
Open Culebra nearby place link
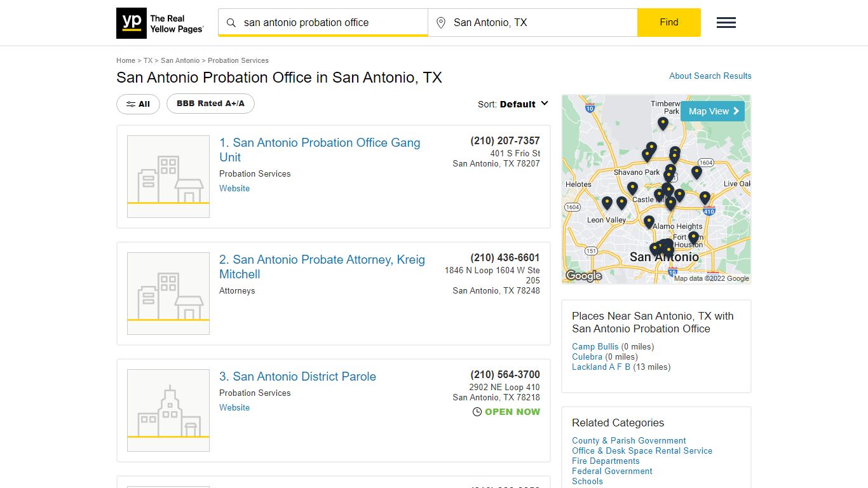[587, 356]
